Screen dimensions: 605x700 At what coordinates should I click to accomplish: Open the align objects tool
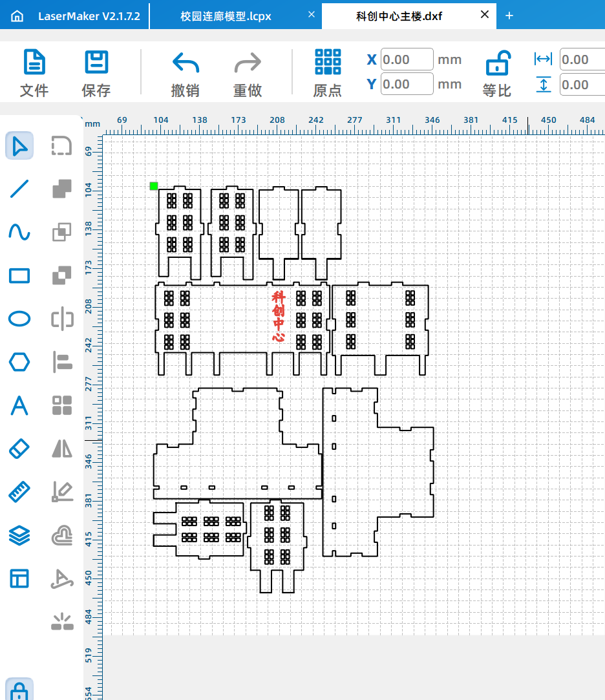(62, 362)
